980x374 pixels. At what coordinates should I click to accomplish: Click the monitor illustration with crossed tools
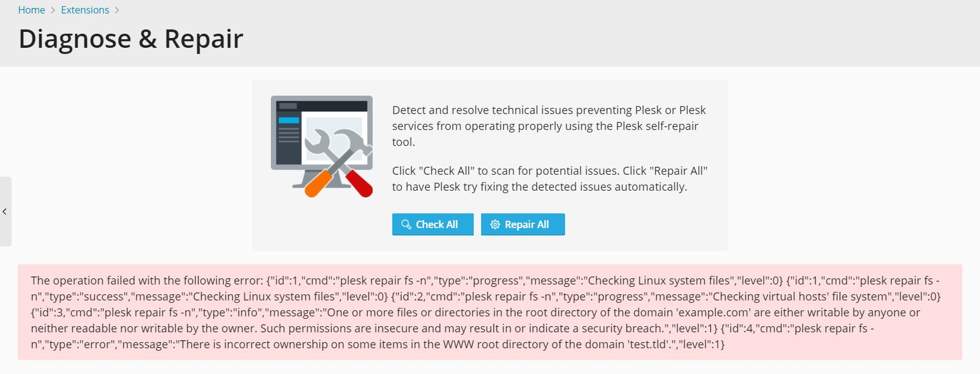322,147
